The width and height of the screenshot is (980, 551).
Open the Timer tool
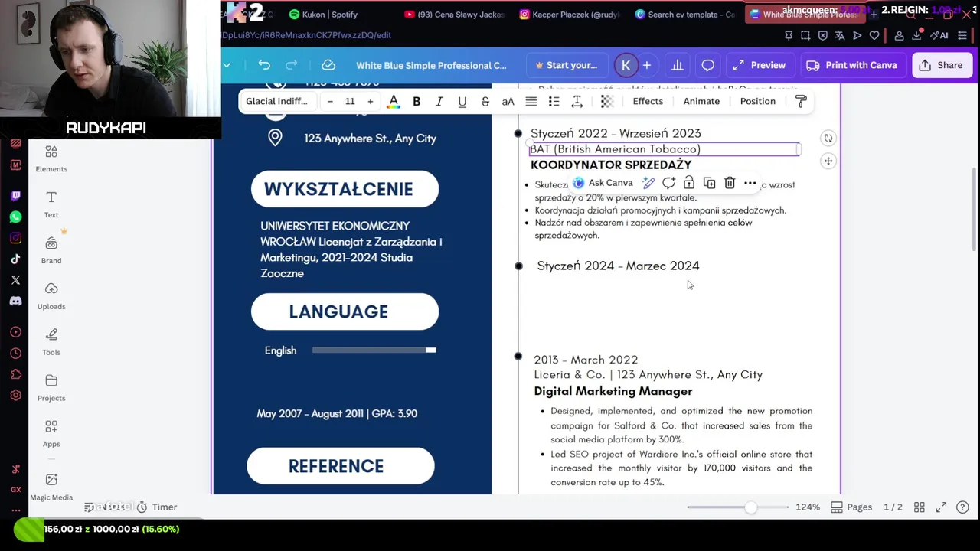(x=157, y=507)
